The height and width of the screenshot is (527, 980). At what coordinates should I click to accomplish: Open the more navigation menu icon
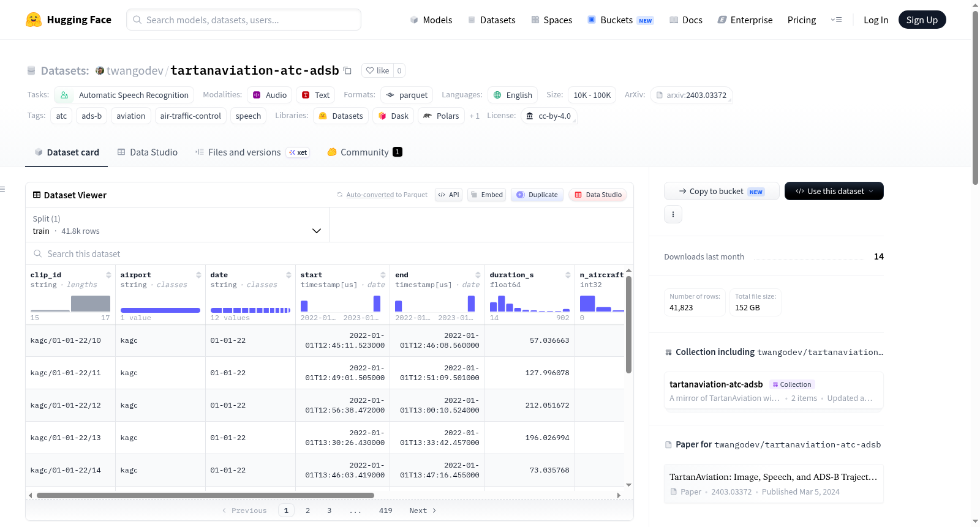[x=836, y=20]
